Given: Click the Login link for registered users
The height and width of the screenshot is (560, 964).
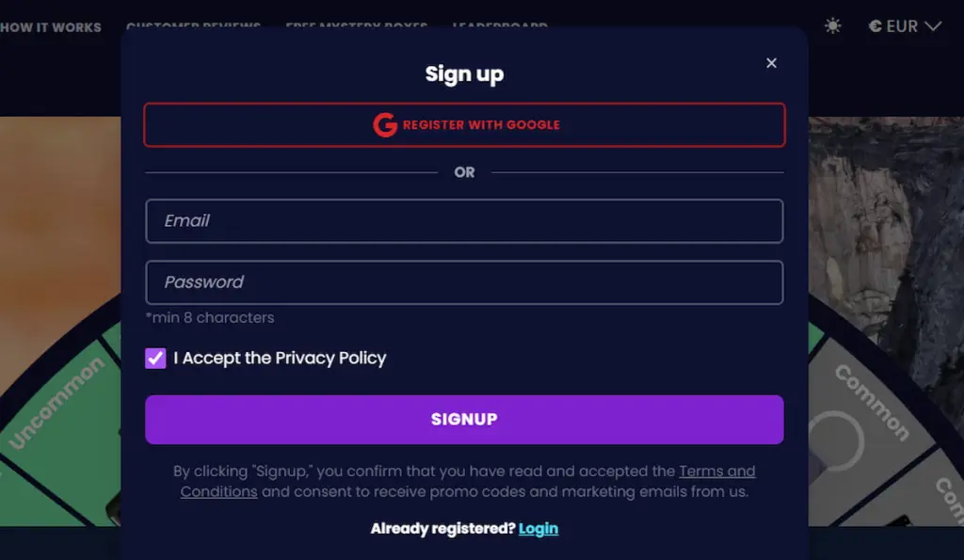Looking at the screenshot, I should (x=538, y=528).
